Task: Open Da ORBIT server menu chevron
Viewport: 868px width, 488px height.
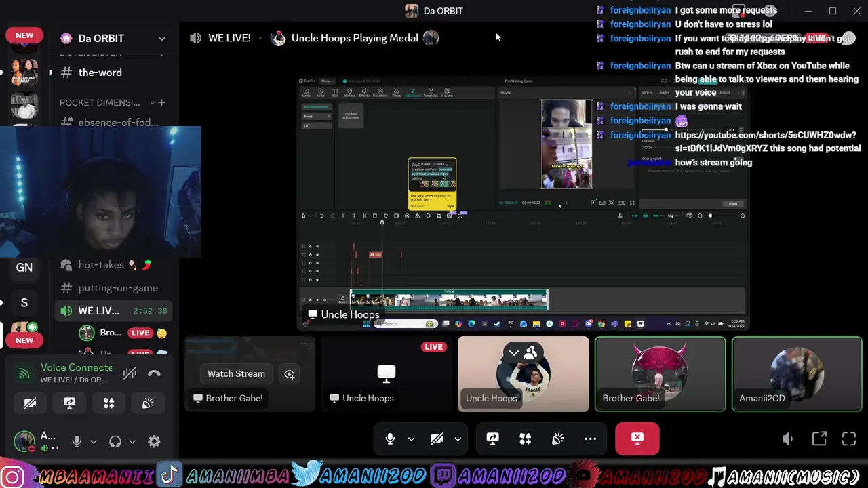Action: 162,38
